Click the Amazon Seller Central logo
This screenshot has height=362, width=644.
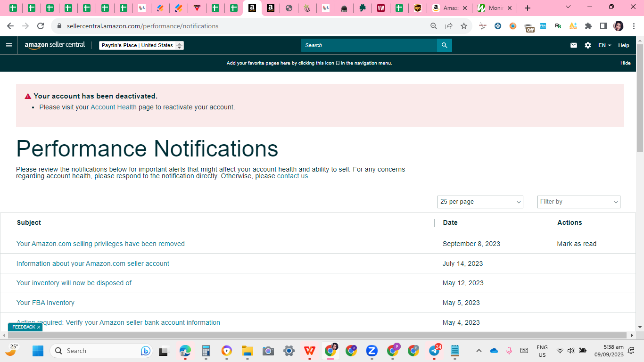click(x=55, y=45)
